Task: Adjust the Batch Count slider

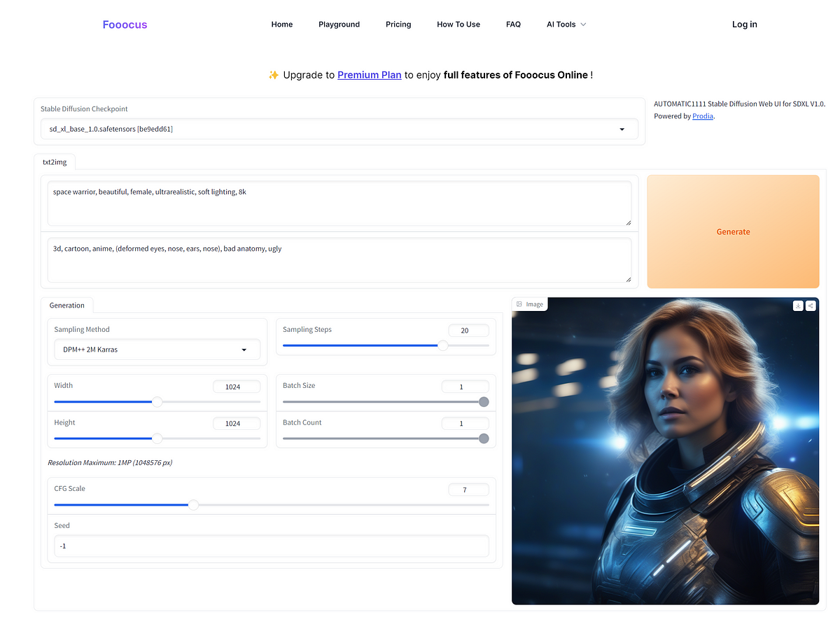Action: tap(386, 438)
